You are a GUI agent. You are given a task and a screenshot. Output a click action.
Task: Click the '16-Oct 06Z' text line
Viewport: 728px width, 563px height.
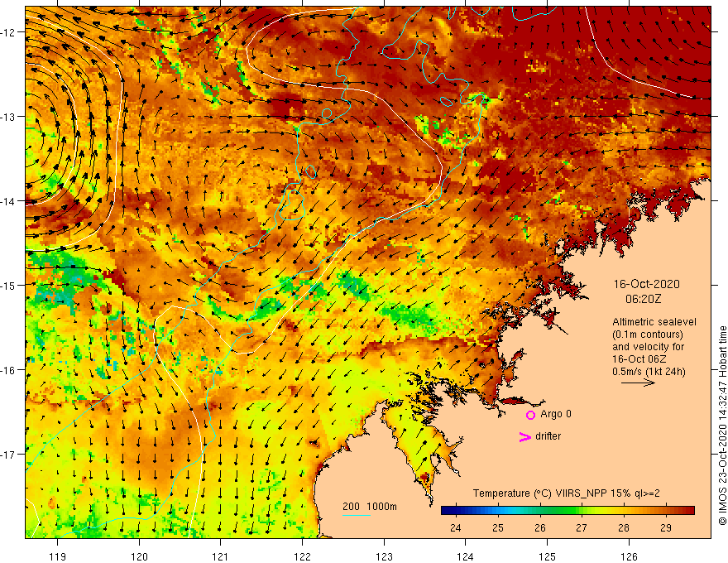[x=639, y=359]
